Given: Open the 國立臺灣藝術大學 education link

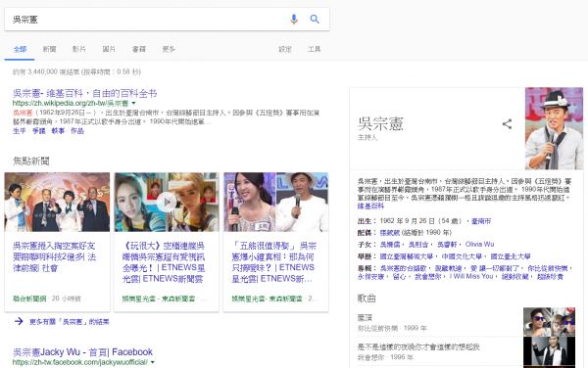Looking at the screenshot, I should [x=406, y=256].
